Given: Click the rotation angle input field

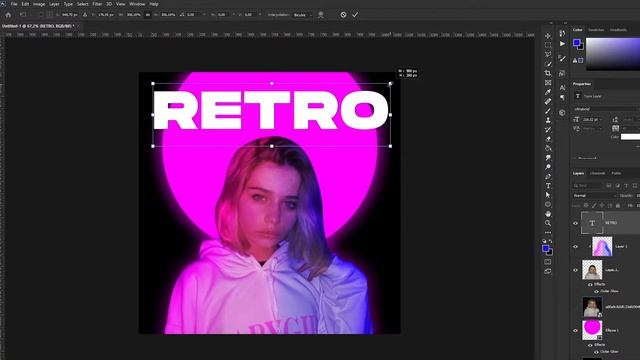Looking at the screenshot, I should click(x=193, y=15).
